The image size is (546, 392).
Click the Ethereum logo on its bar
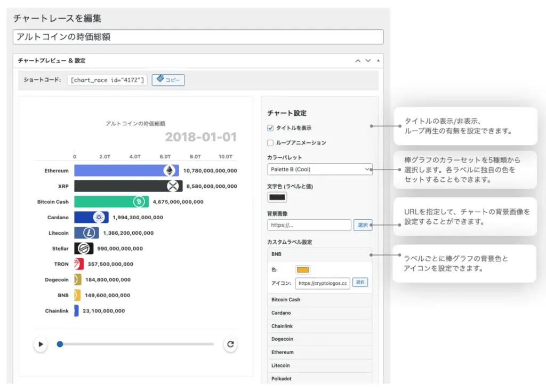(170, 171)
